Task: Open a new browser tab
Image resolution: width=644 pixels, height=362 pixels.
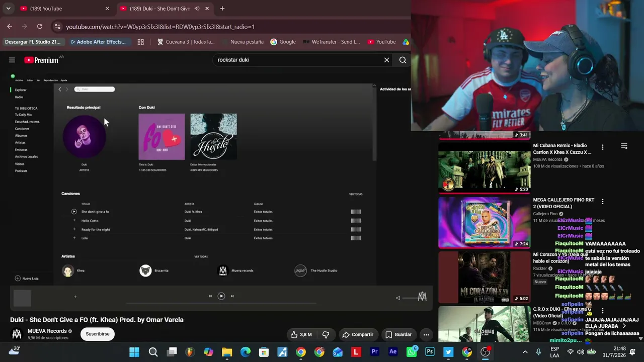Action: coord(222,9)
